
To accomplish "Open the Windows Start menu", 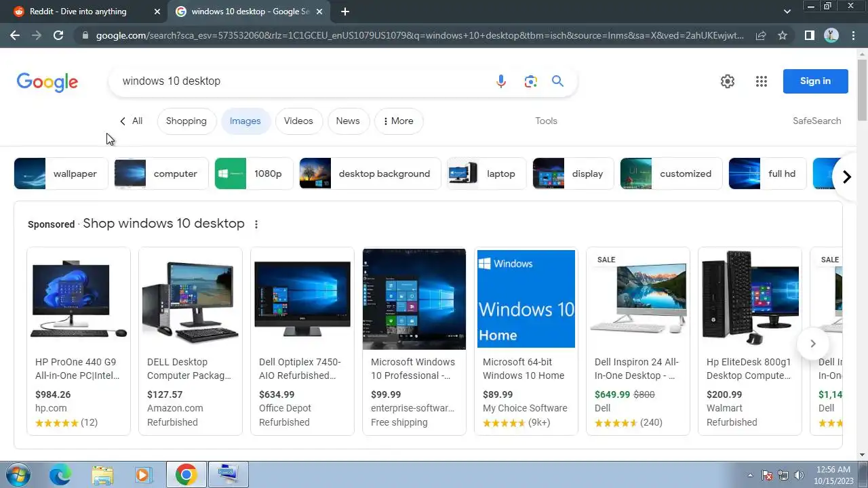I will click(18, 474).
